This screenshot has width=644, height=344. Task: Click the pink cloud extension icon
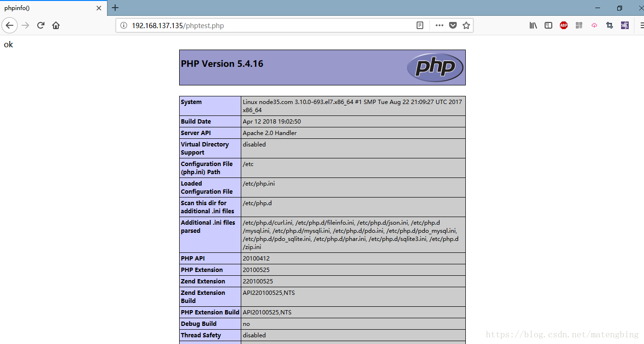pyautogui.click(x=594, y=25)
